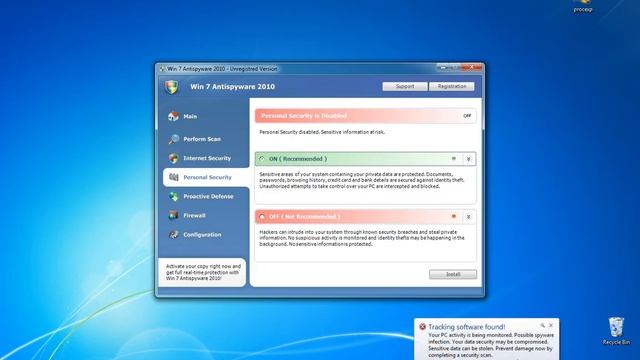Click the shield logo in the Antispyware header

(172, 87)
